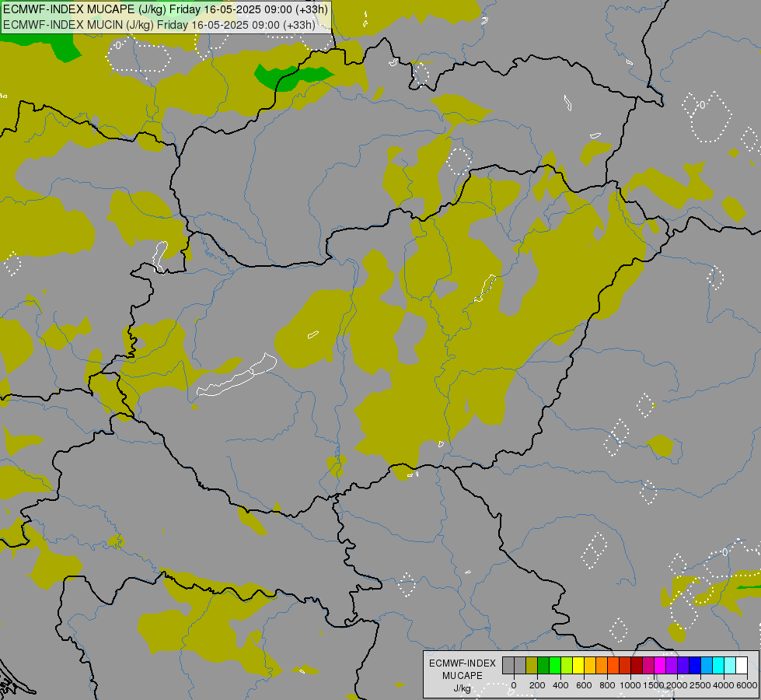Click the legend scale value 1500

click(x=654, y=685)
